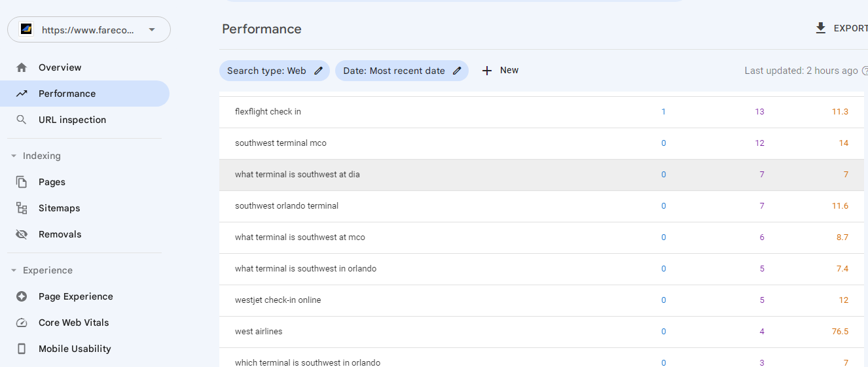Viewport: 868px width, 367px height.
Task: Click the Date: Most recent date chip
Action: coord(402,71)
